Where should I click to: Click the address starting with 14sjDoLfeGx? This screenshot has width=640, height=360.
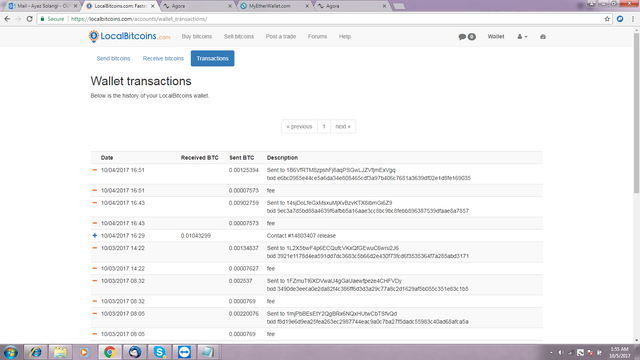(339, 203)
